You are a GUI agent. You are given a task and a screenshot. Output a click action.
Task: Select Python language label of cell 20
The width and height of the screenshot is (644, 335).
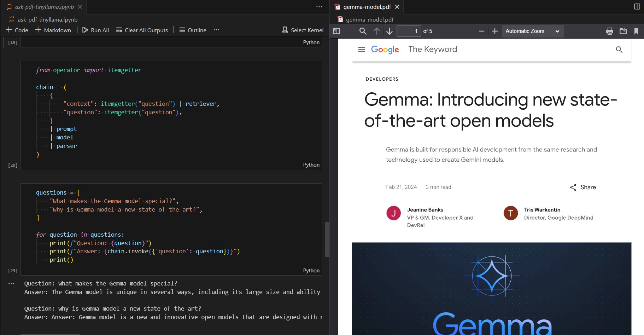tap(311, 165)
